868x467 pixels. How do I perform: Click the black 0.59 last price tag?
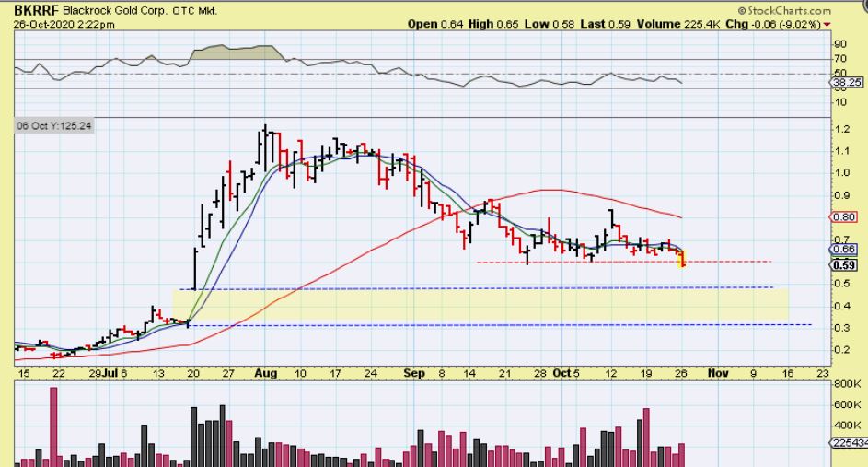click(x=844, y=264)
